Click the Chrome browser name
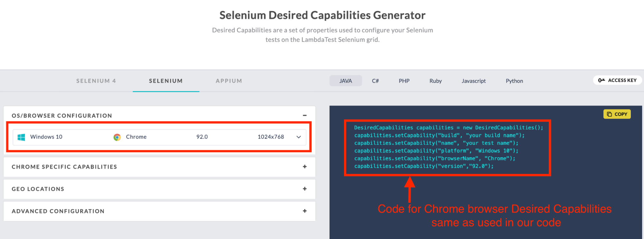The image size is (644, 239). coord(136,137)
